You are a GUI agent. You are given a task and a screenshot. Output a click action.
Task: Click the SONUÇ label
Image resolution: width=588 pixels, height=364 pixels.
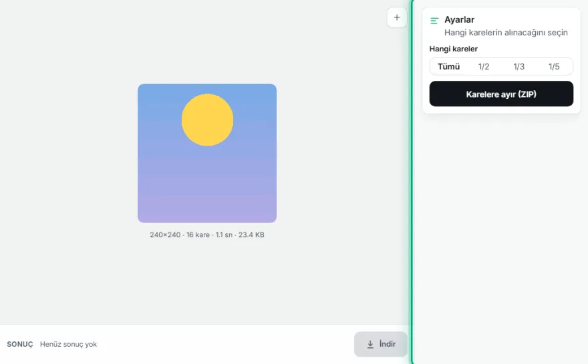pos(20,344)
